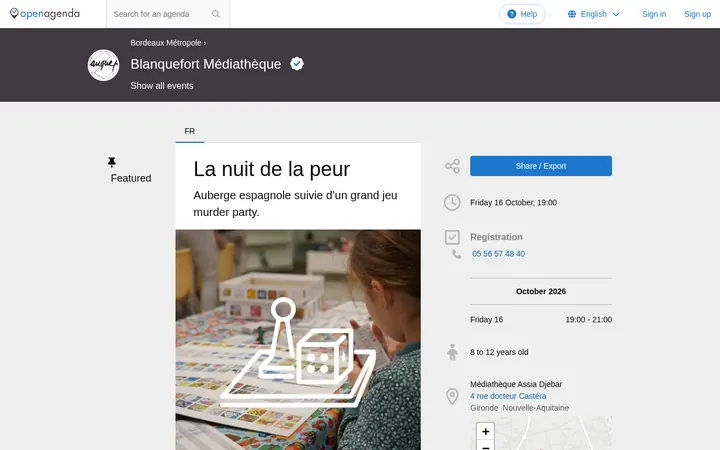Click the clock date icon
The width and height of the screenshot is (720, 450).
pyautogui.click(x=452, y=202)
